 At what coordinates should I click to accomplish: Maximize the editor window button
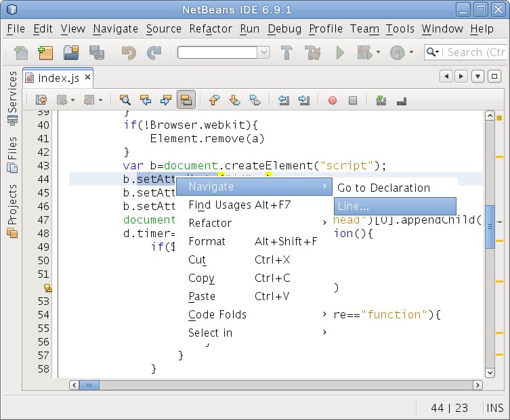(494, 77)
